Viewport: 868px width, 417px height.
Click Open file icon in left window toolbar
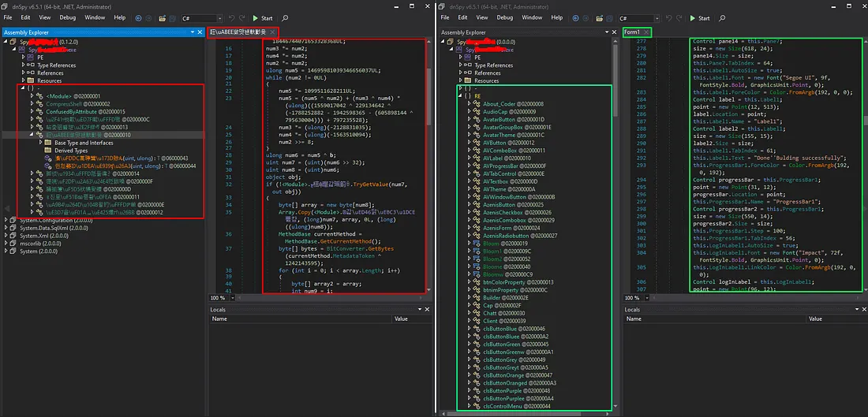[x=163, y=18]
